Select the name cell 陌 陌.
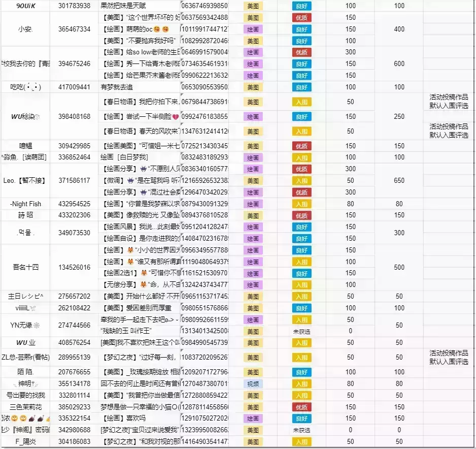The image size is (476, 449). coord(25,372)
